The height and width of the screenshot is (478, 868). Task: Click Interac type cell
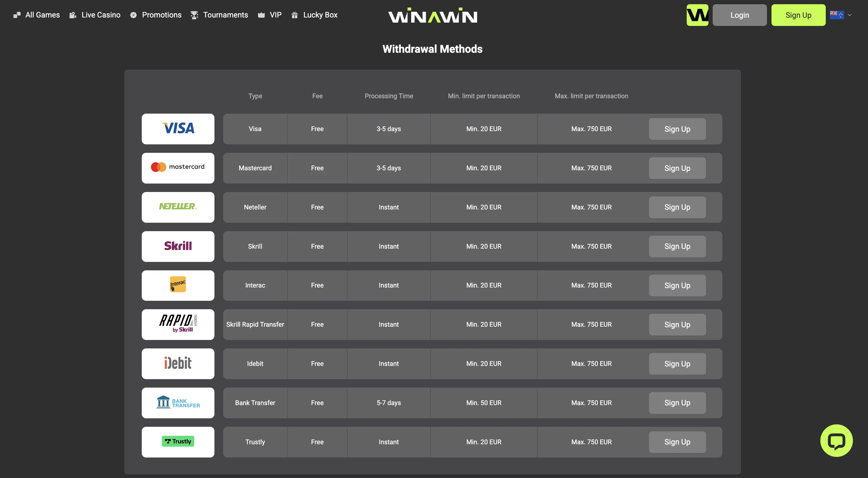coord(255,285)
